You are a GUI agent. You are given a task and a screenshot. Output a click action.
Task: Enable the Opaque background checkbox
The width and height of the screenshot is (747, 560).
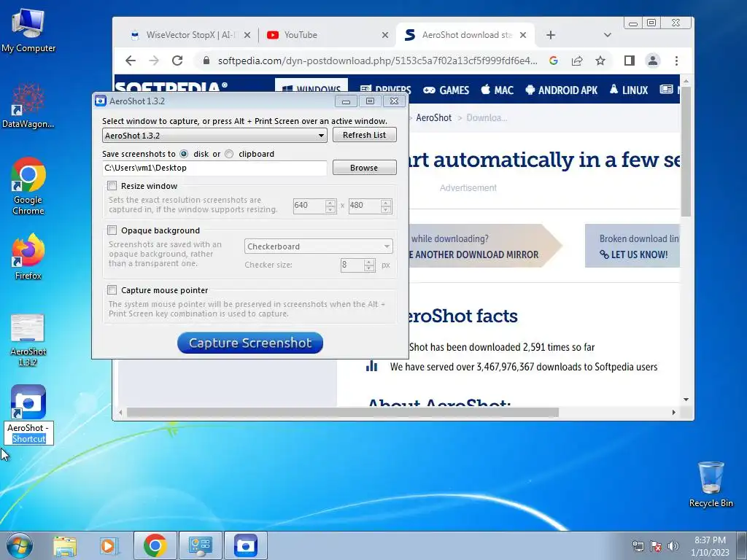[x=112, y=230]
